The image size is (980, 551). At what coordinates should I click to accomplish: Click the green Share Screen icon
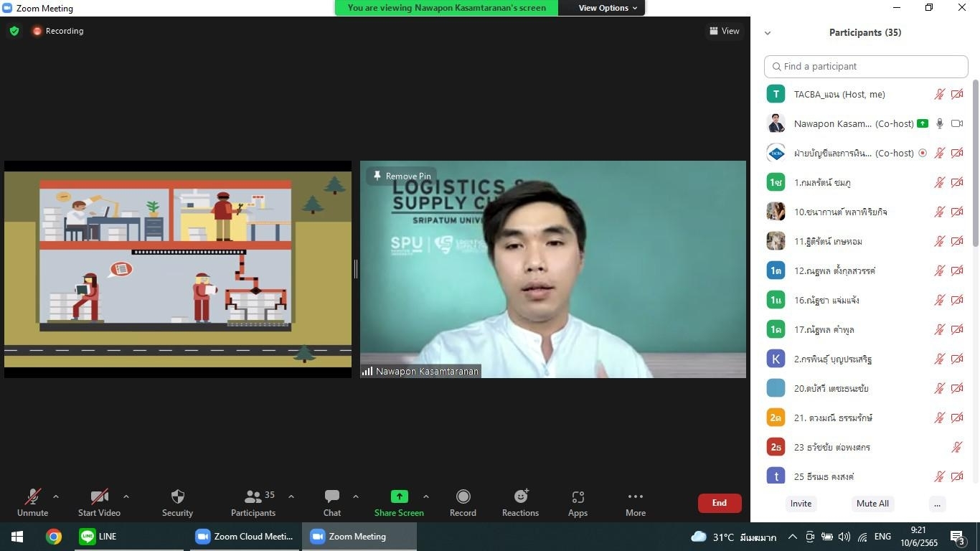tap(399, 497)
